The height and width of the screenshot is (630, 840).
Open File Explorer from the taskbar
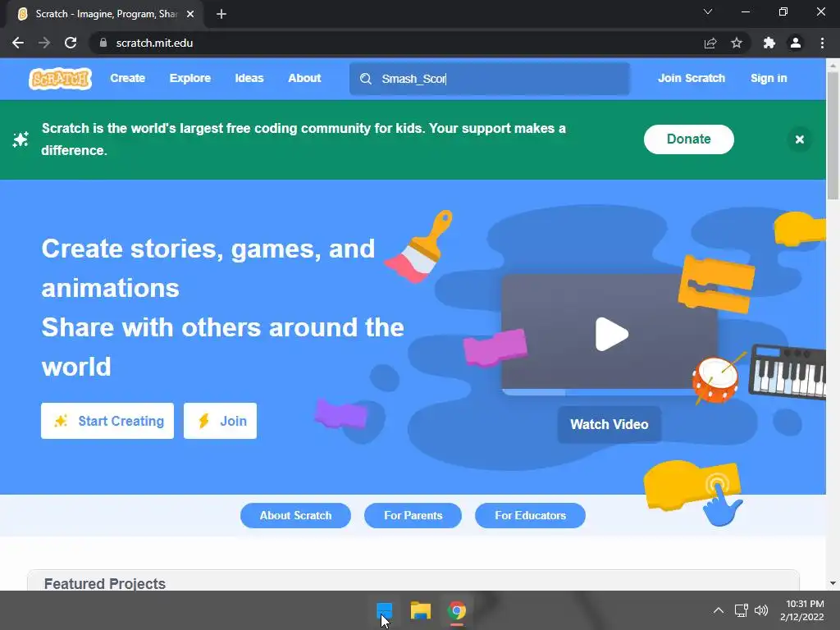coord(421,610)
